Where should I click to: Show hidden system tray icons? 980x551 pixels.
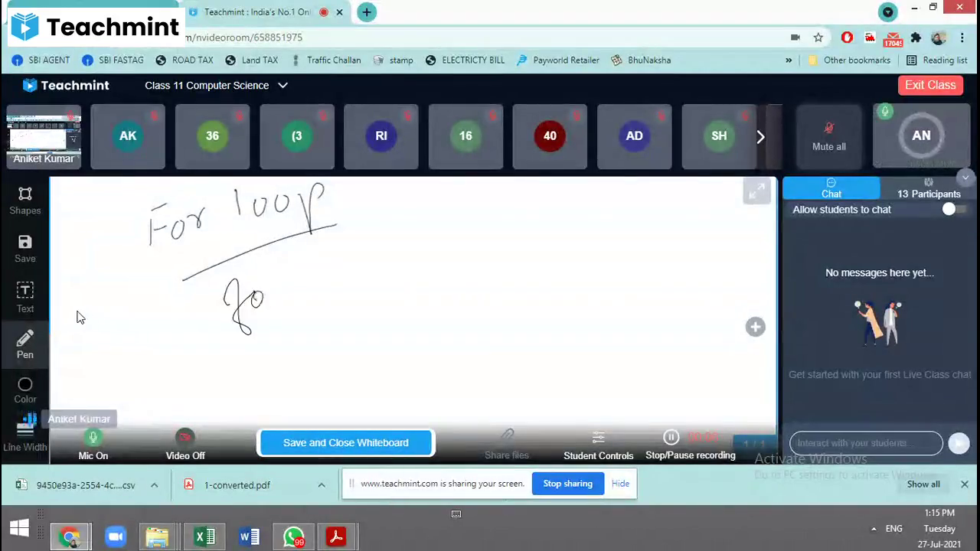click(x=874, y=529)
